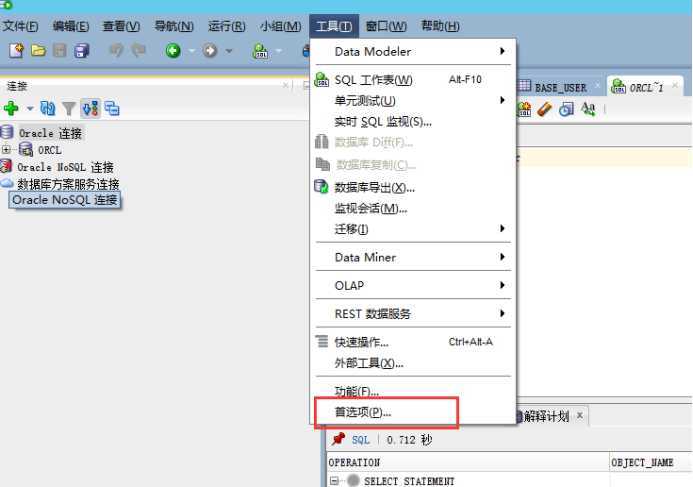The width and height of the screenshot is (693, 487).
Task: Select the Oracle NoSQL 连接 tree node
Action: click(65, 167)
